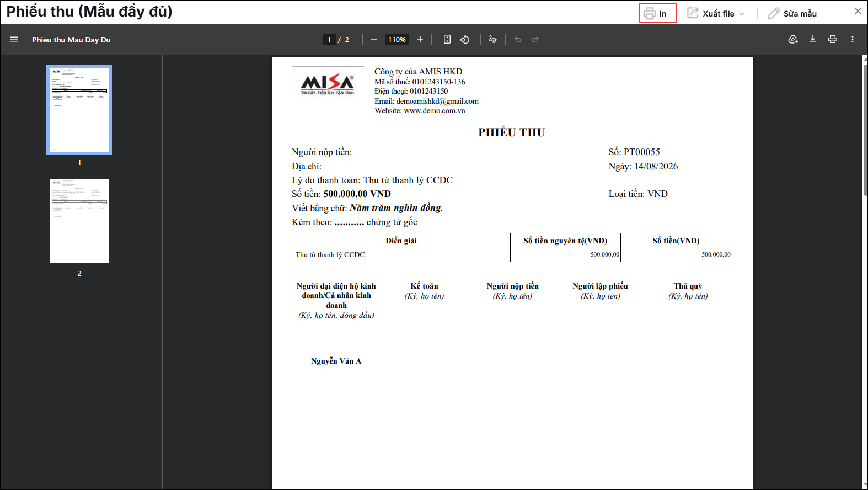
Task: Zoom in with the plus icon
Action: (x=420, y=39)
